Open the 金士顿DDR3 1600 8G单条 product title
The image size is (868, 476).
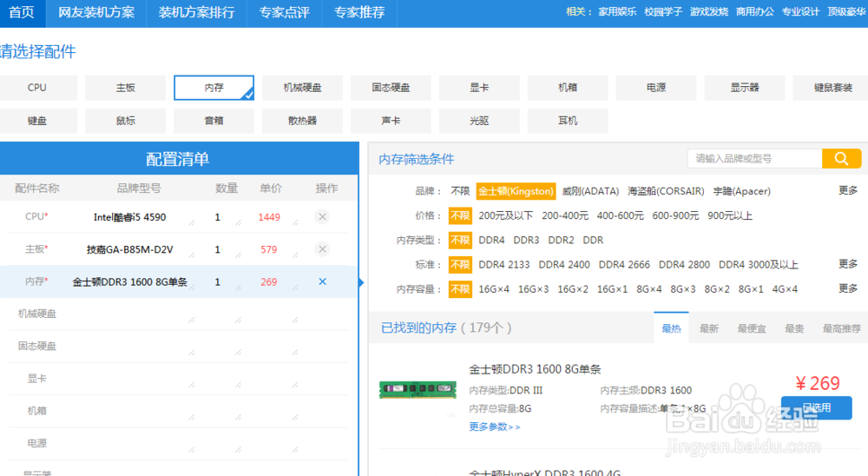tap(535, 369)
